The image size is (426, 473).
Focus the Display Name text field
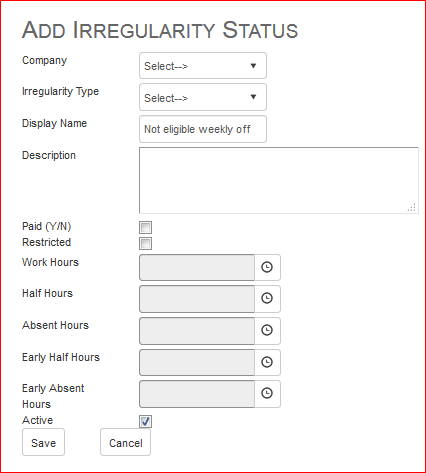pos(203,129)
